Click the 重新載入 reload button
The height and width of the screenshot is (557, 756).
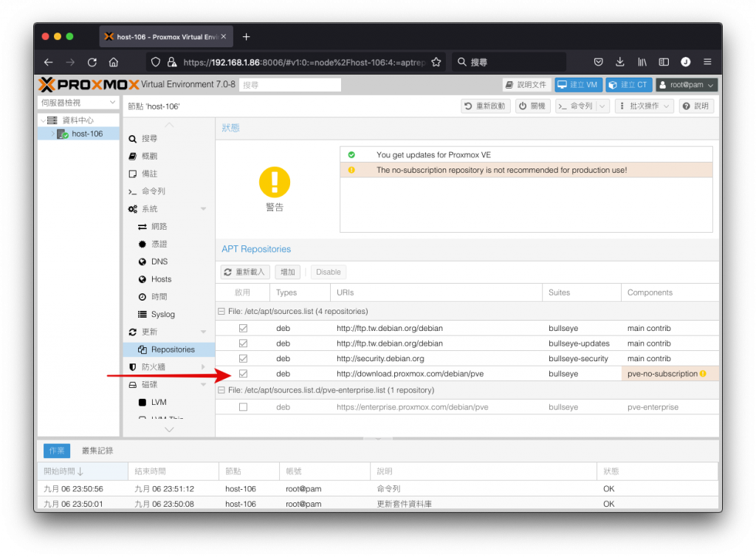(245, 272)
